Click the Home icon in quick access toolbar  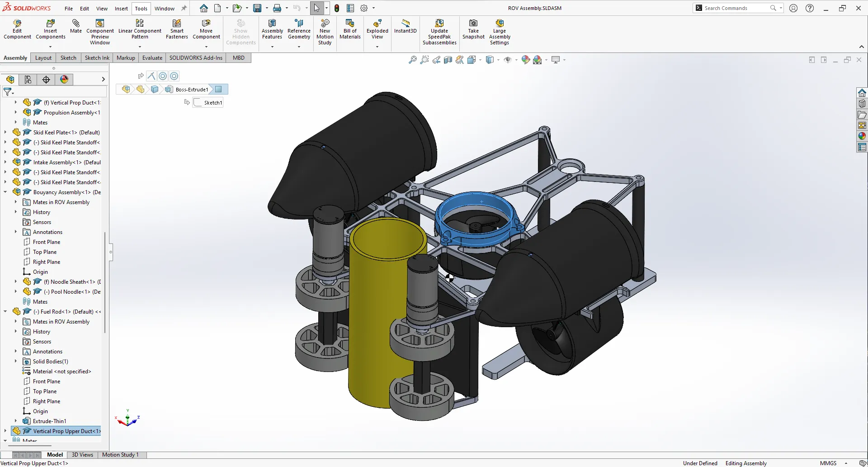(204, 8)
